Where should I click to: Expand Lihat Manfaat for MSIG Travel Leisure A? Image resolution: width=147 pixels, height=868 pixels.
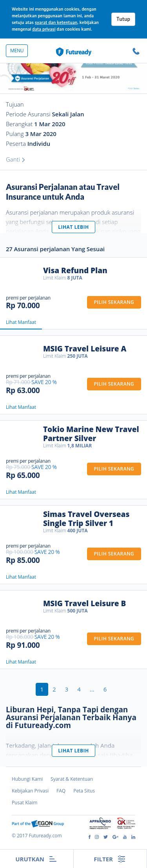coord(21,407)
